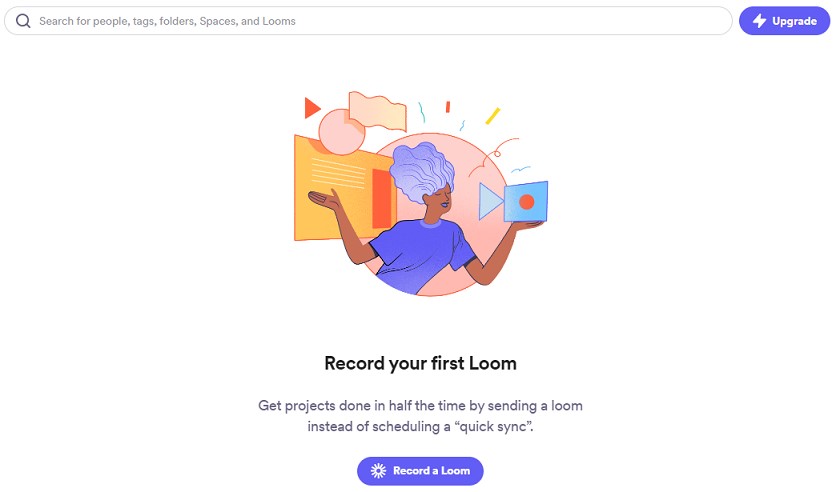This screenshot has height=492, width=836.
Task: Click the red play triangle in the illustration
Action: pyautogui.click(x=312, y=108)
